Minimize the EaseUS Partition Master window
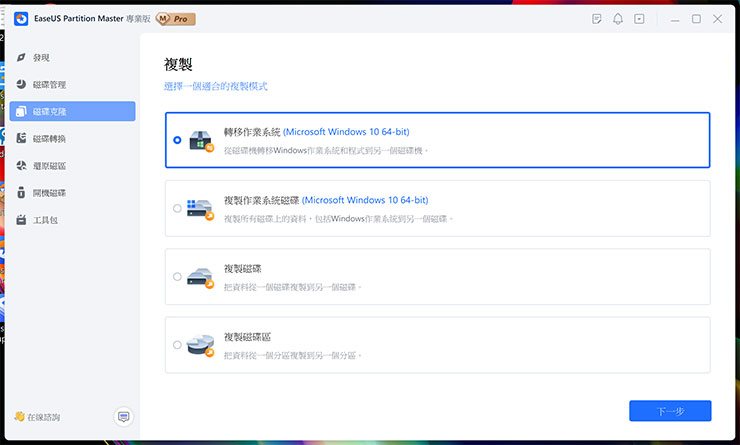Viewport: 740px width, 445px height. [x=674, y=19]
